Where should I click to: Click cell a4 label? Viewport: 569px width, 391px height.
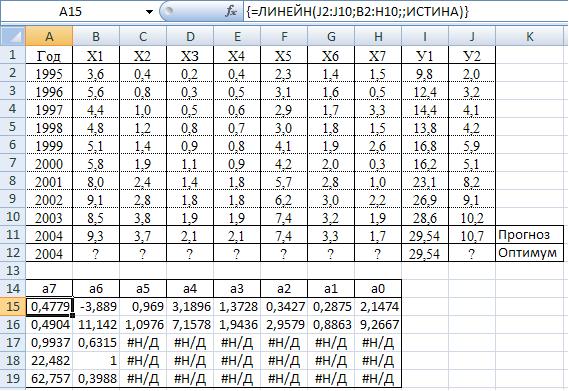190,289
